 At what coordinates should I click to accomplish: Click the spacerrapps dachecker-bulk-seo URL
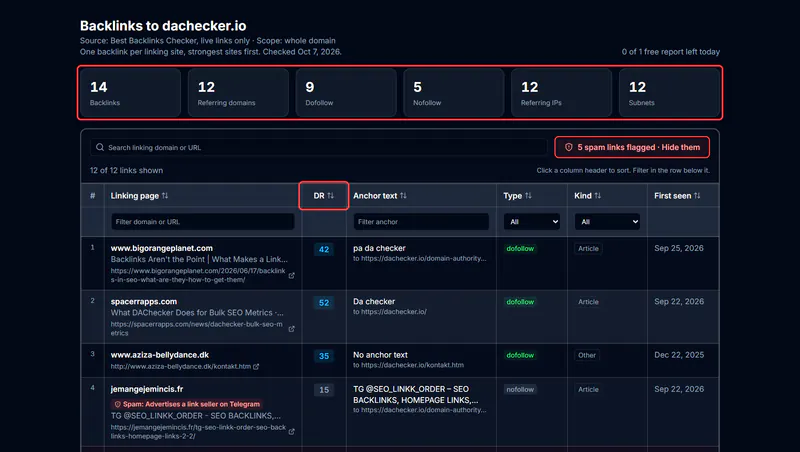coord(196,328)
